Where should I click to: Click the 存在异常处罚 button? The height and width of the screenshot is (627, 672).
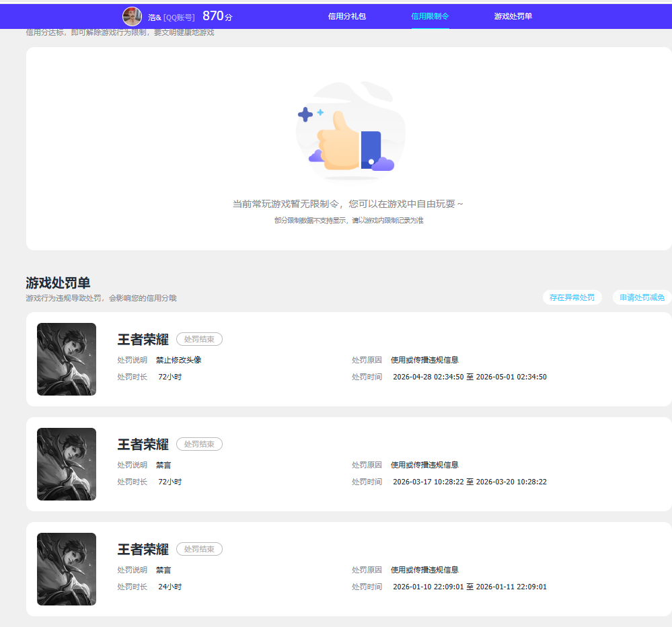pos(572,297)
